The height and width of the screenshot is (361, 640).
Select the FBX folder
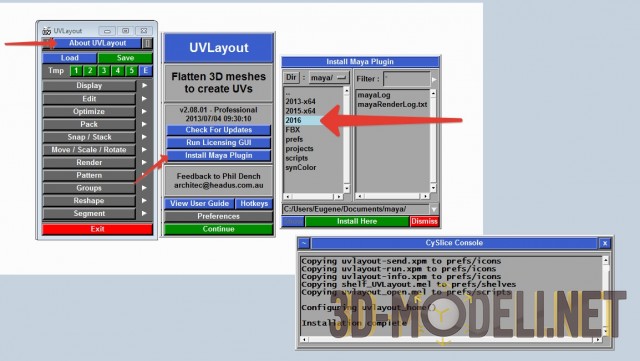click(293, 130)
